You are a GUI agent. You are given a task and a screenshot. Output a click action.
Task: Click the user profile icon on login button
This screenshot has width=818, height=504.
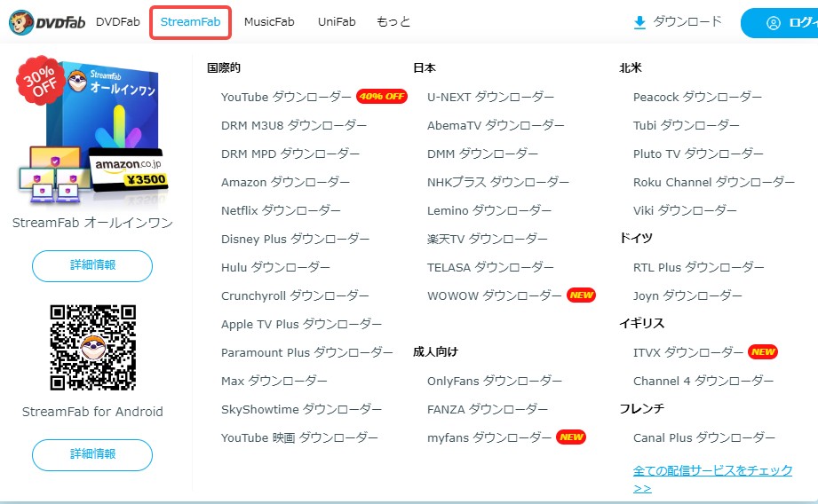[773, 23]
